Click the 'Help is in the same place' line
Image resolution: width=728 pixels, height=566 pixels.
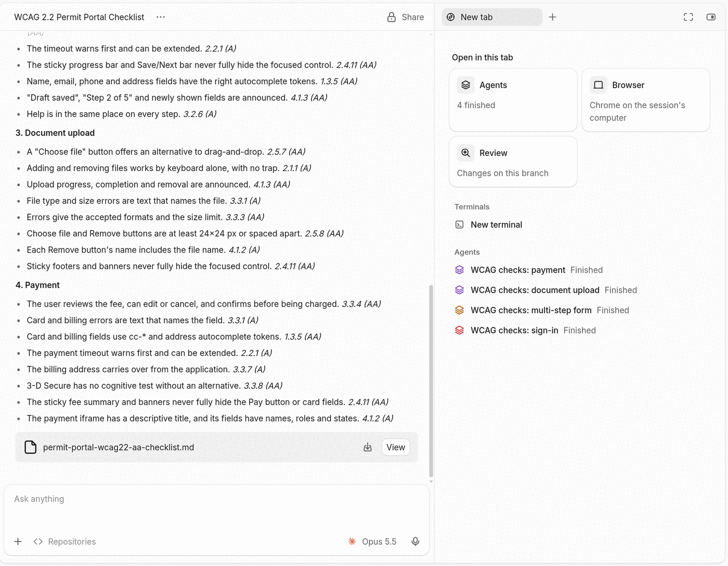click(x=122, y=114)
